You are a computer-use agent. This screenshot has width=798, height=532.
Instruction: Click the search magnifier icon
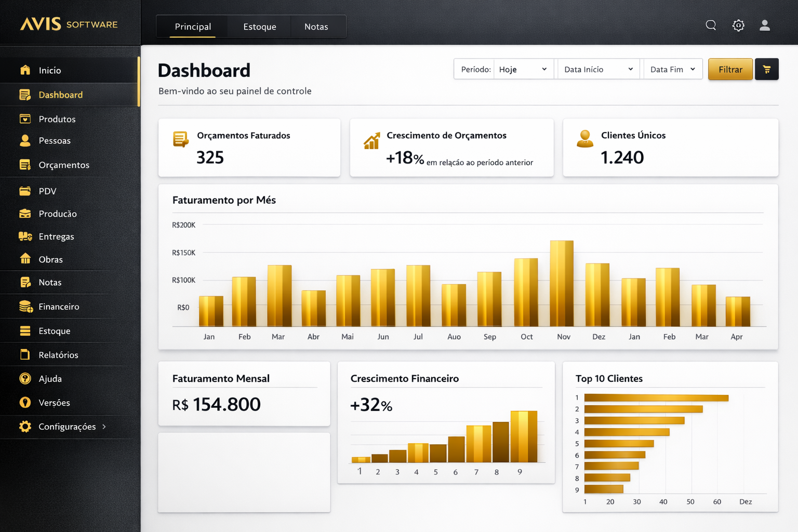[x=711, y=25]
